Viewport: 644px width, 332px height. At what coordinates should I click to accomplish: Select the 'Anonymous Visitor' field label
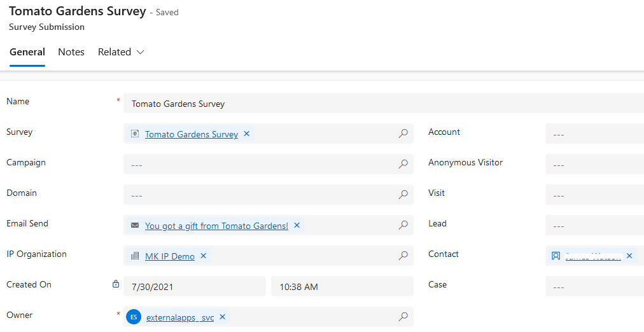[465, 163]
